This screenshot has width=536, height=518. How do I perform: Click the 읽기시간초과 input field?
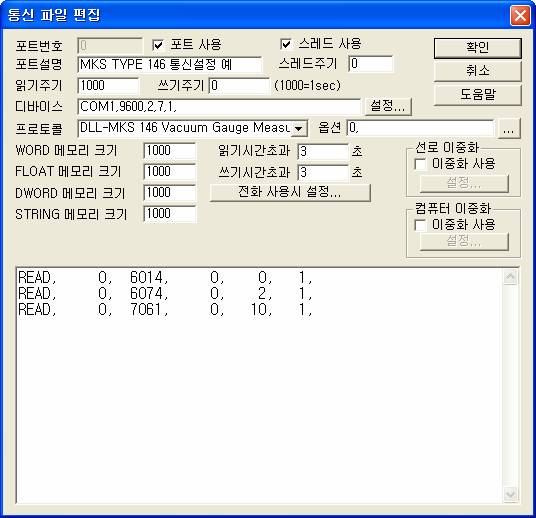coord(323,151)
